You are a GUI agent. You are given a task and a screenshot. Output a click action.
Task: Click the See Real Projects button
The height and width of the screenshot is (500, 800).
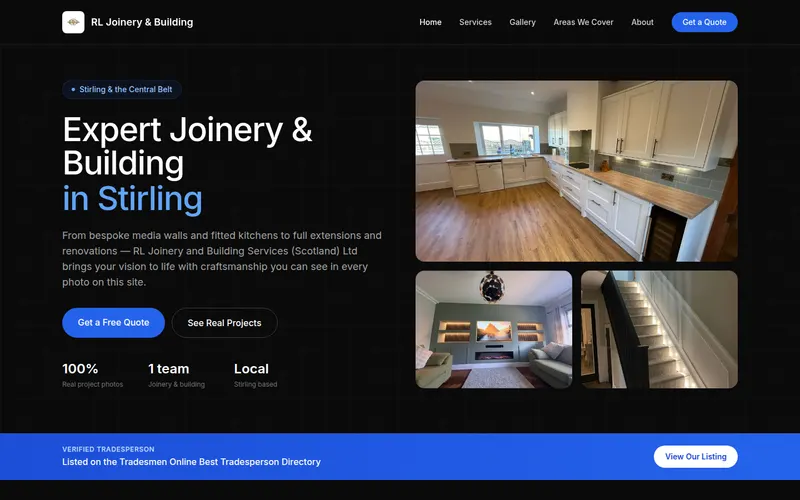pos(224,322)
